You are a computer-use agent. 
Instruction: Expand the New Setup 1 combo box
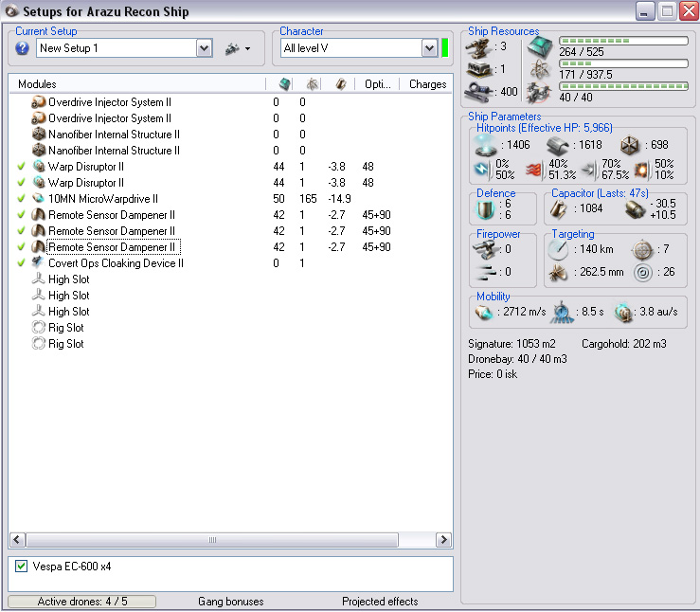[x=204, y=47]
